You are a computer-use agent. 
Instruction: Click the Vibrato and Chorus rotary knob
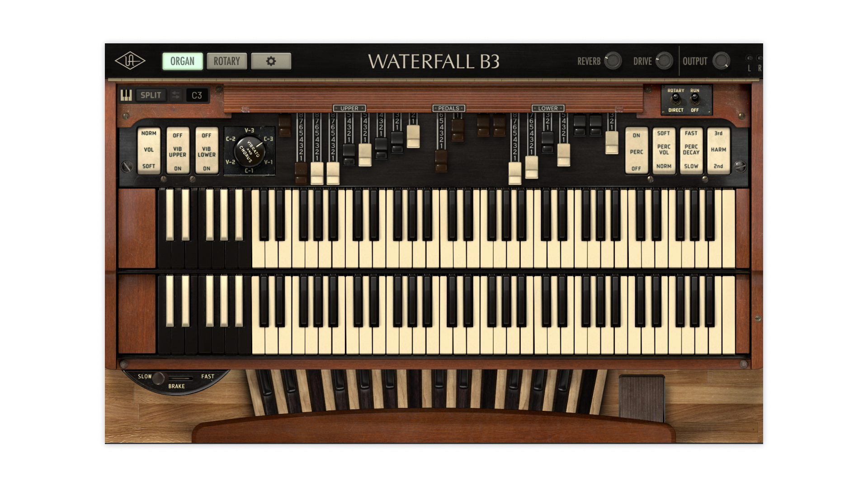tap(249, 150)
